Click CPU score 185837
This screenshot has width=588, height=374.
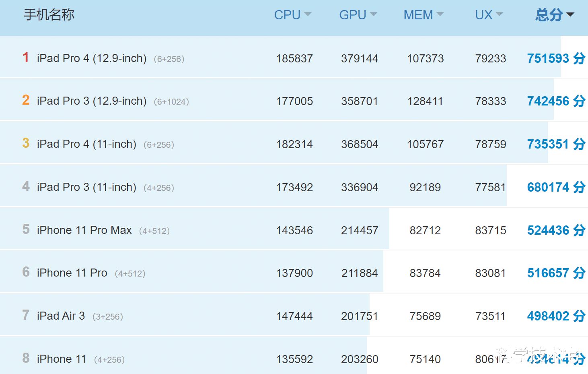(x=294, y=59)
